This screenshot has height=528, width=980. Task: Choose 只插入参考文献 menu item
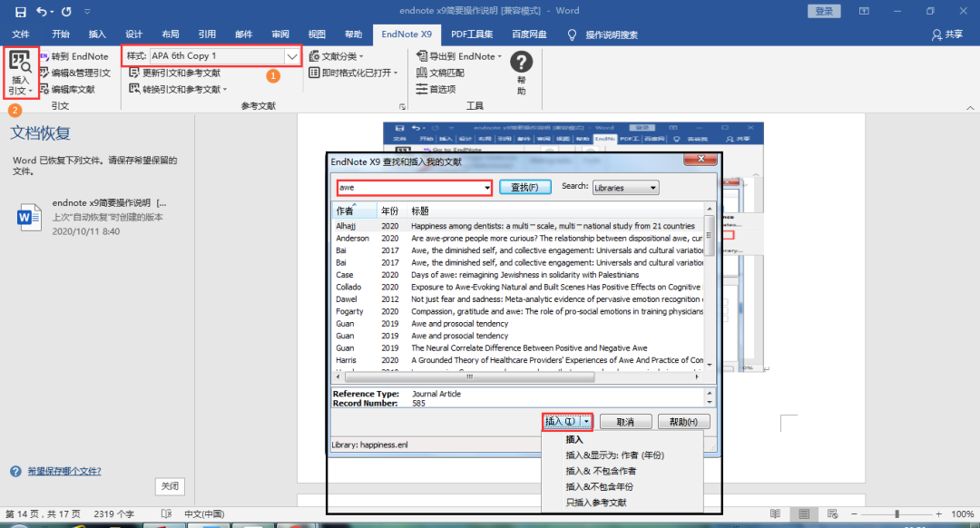(595, 503)
